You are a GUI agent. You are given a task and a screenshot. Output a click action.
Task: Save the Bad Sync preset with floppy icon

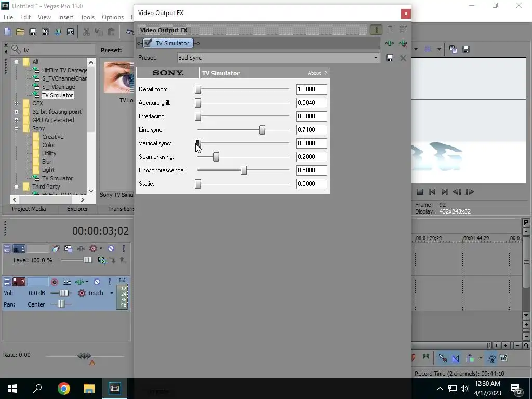390,58
